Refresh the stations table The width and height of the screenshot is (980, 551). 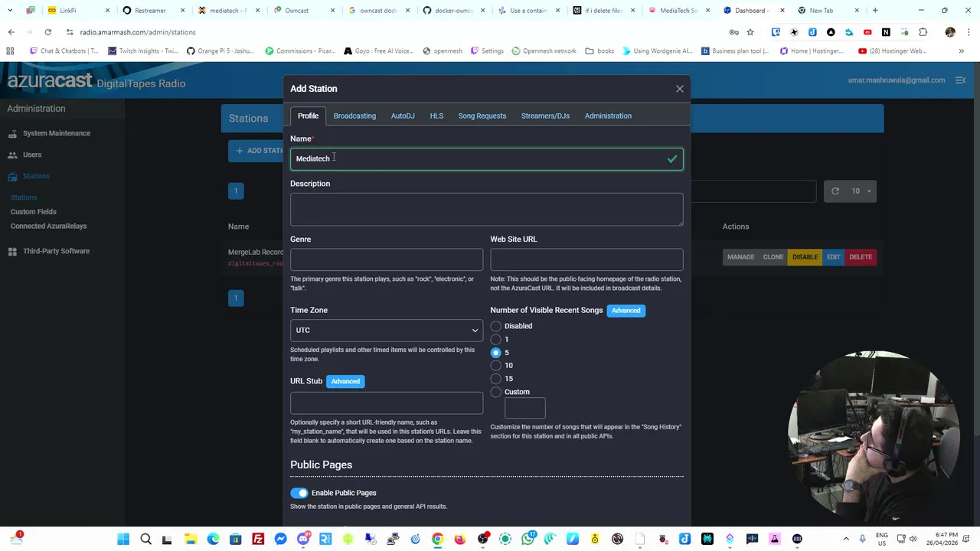(835, 191)
